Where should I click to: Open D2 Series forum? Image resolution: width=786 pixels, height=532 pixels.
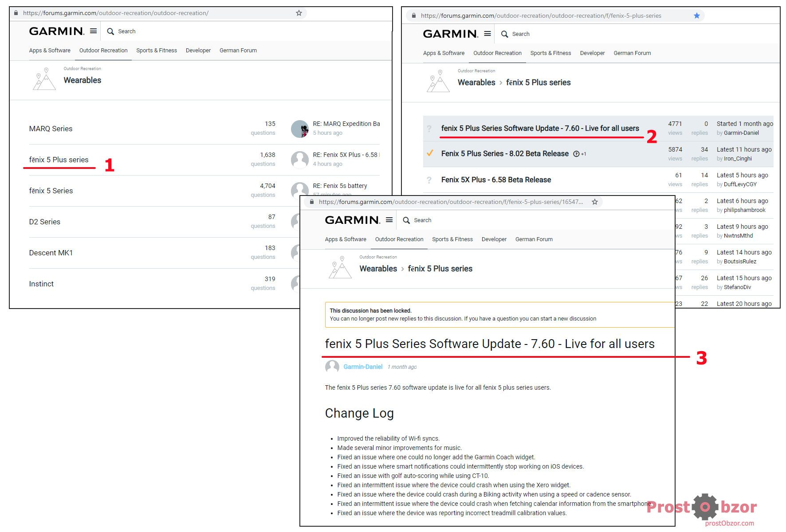tap(44, 222)
